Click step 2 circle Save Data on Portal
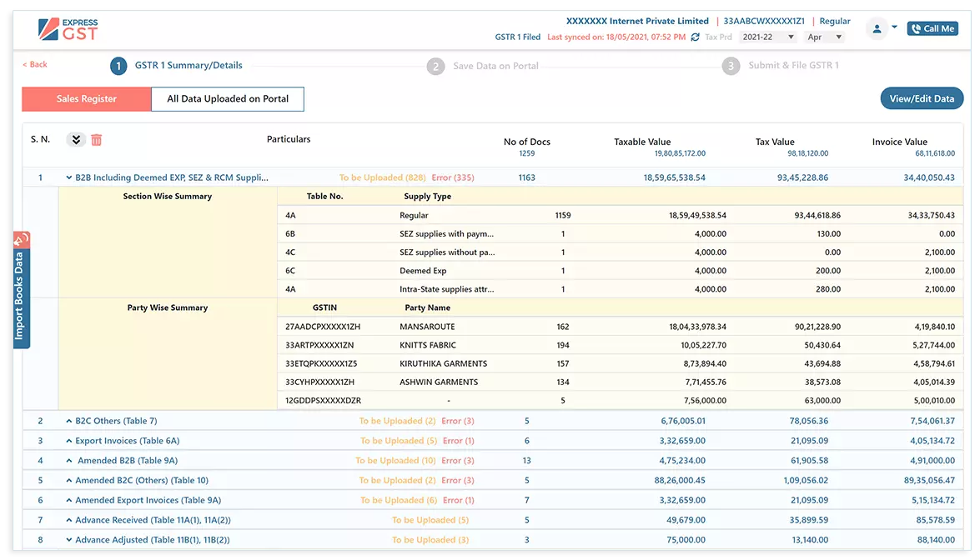Screen dimensions: 980x560 tap(435, 67)
